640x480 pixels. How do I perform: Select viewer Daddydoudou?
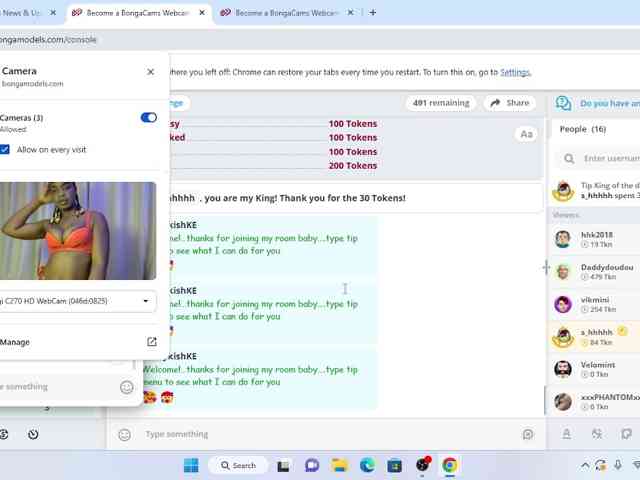594,272
